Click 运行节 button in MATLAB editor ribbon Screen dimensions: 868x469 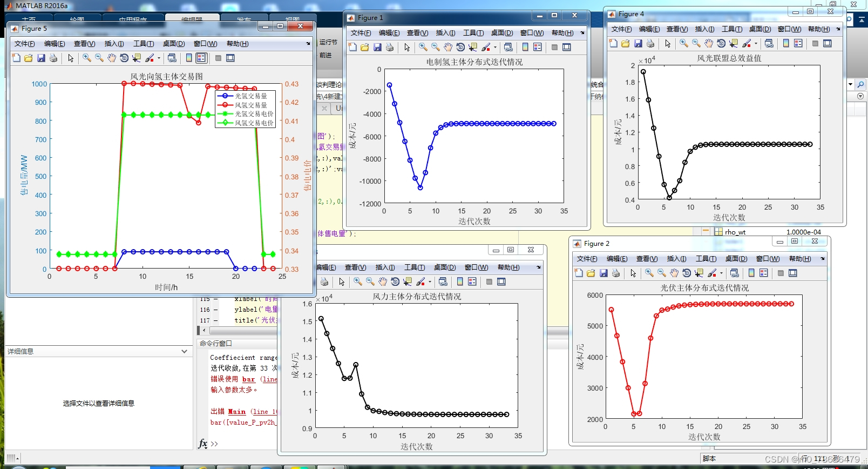[328, 42]
